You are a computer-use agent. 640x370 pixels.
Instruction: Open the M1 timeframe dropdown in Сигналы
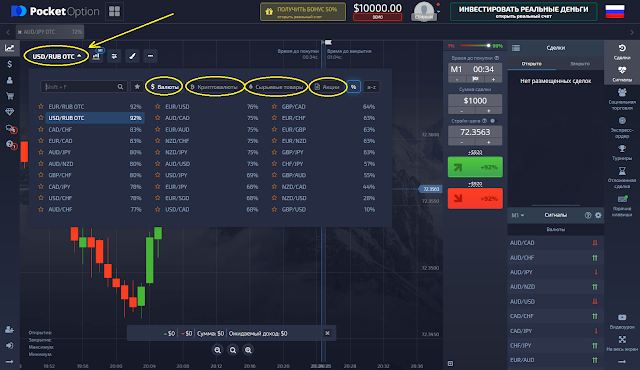[518, 215]
